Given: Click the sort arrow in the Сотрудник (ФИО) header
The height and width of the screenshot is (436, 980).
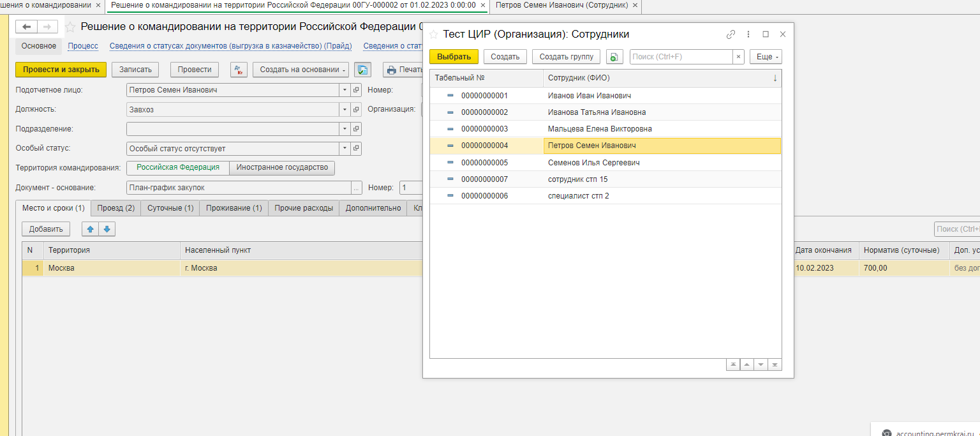Looking at the screenshot, I should [x=775, y=78].
